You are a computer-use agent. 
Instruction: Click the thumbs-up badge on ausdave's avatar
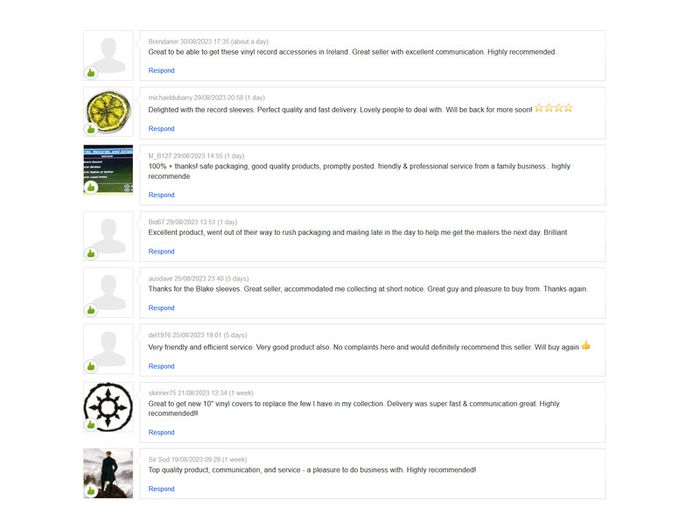91,310
